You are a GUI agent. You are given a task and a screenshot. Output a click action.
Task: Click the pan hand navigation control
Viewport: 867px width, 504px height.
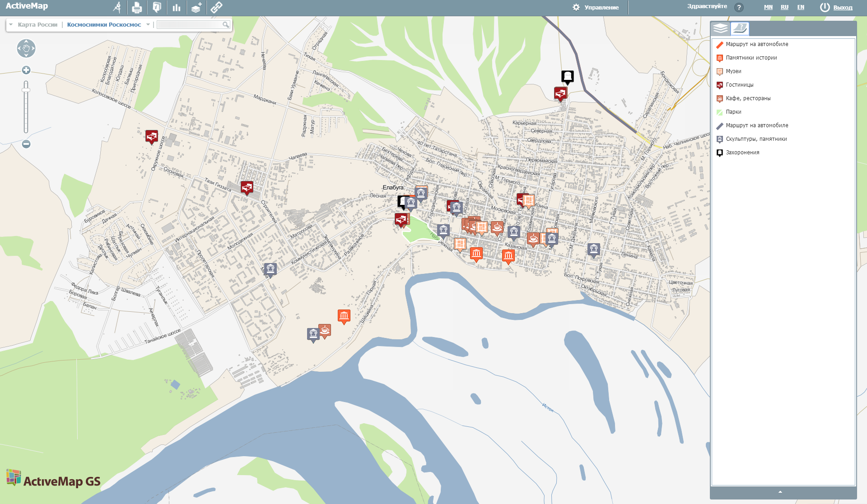click(26, 48)
